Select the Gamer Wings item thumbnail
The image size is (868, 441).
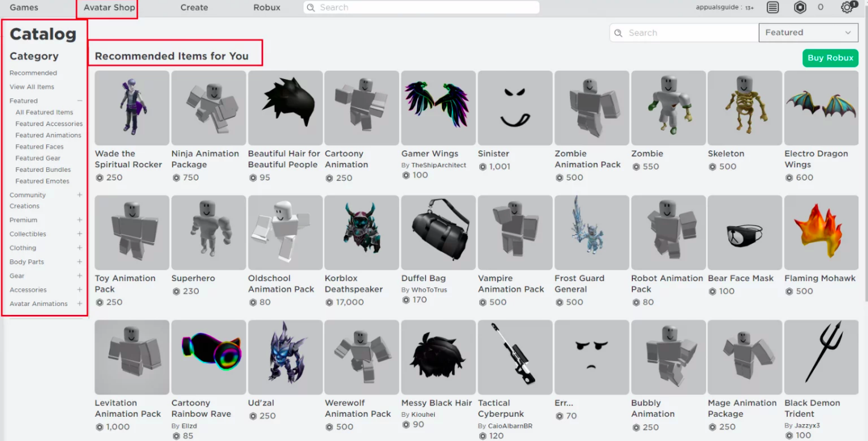click(438, 107)
